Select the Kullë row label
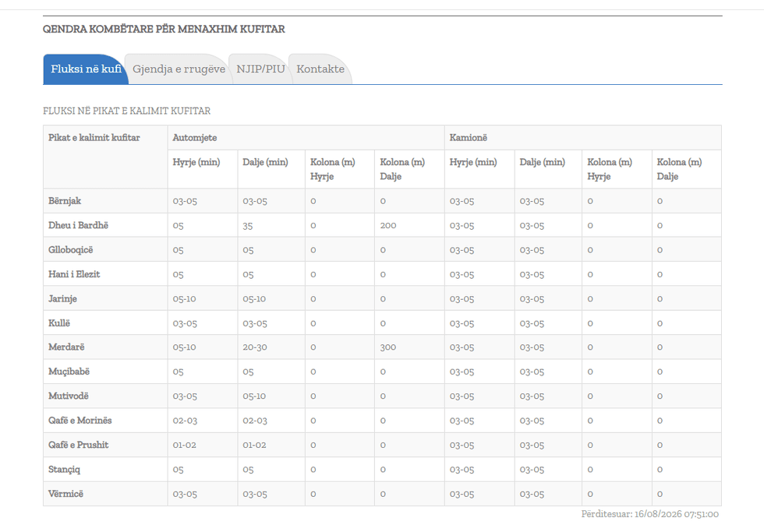The image size is (764, 532). (59, 323)
